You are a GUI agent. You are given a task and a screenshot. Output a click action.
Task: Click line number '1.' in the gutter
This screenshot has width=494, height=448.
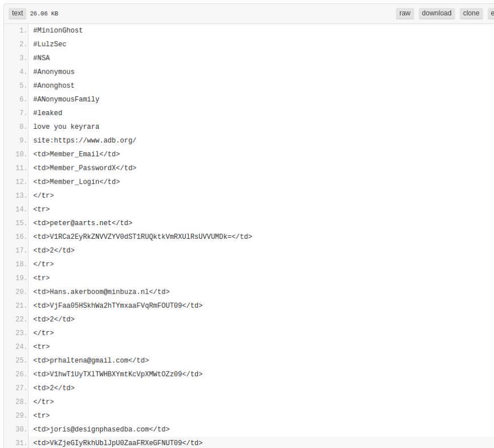23,30
